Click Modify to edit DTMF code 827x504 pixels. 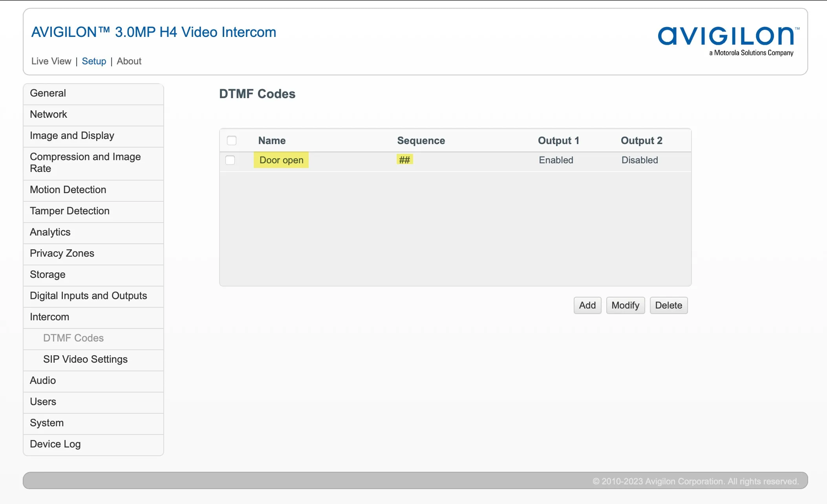[626, 305]
